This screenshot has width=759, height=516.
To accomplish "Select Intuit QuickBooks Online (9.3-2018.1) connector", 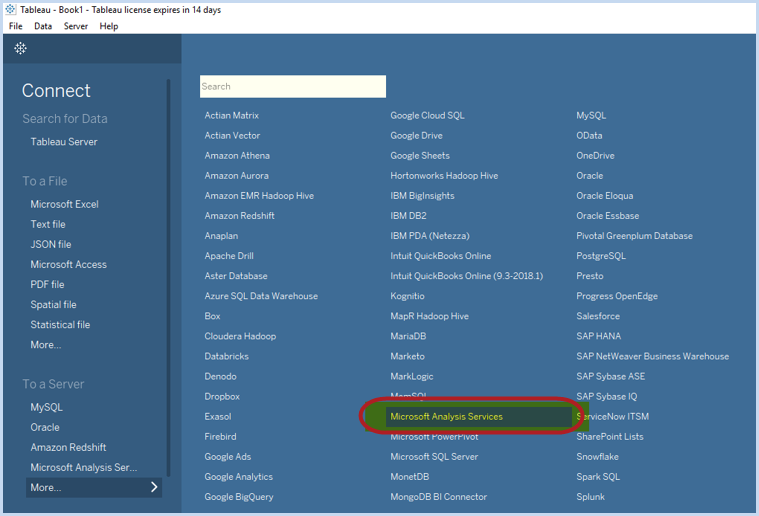I will tap(467, 276).
